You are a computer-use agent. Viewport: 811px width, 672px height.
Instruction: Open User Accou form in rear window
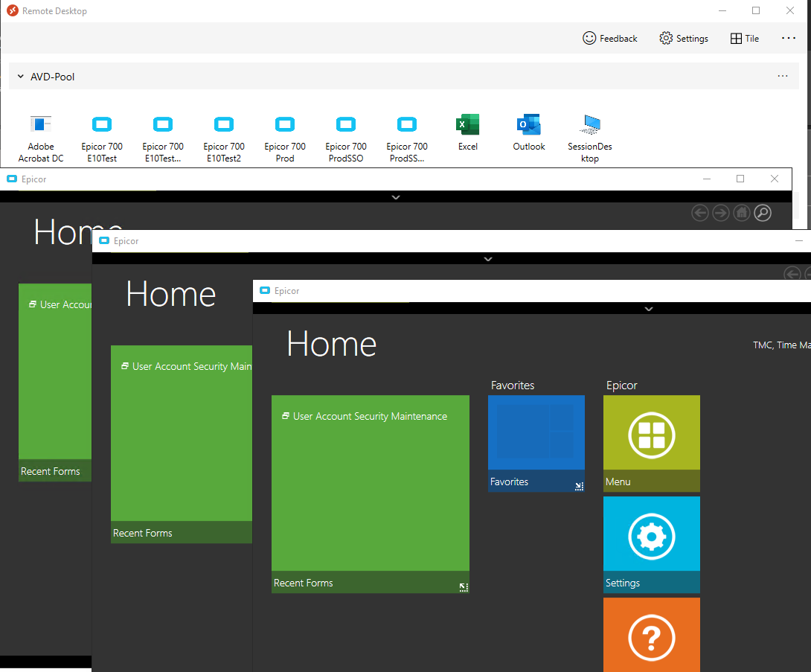pos(60,304)
